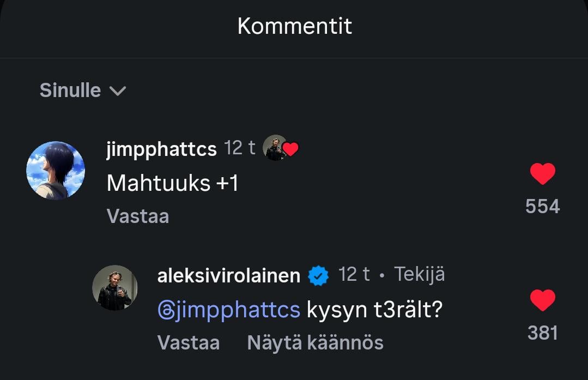Screen dimensions: 588x380
Task: Click the chevron next to Sinulle
Action: (117, 91)
